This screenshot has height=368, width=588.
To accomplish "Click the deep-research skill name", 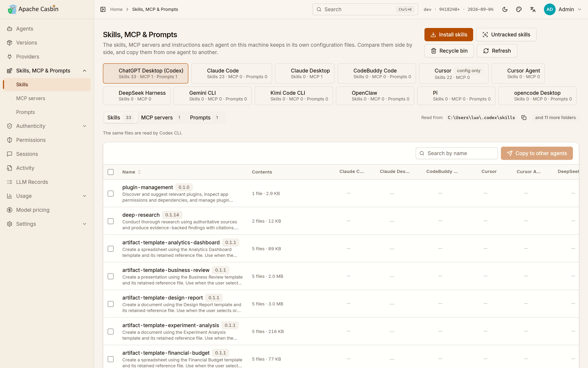I will pyautogui.click(x=141, y=215).
